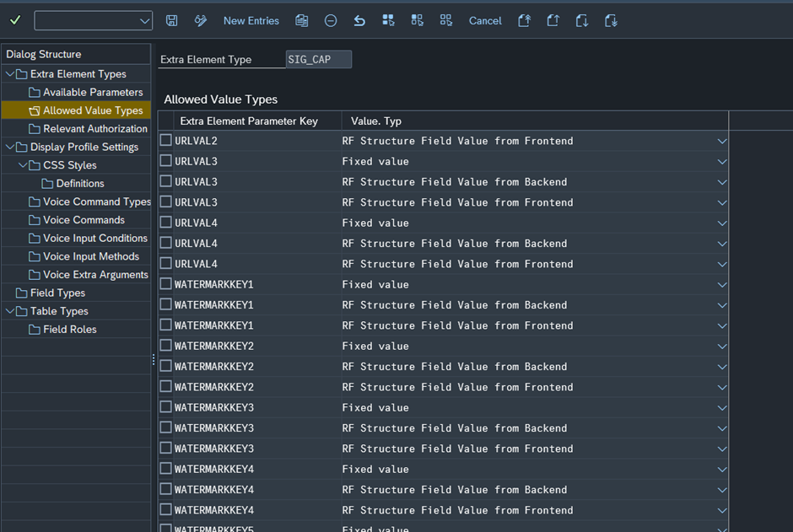The image size is (793, 532).
Task: Toggle Display/Change mode with the pencil icon
Action: [x=201, y=20]
